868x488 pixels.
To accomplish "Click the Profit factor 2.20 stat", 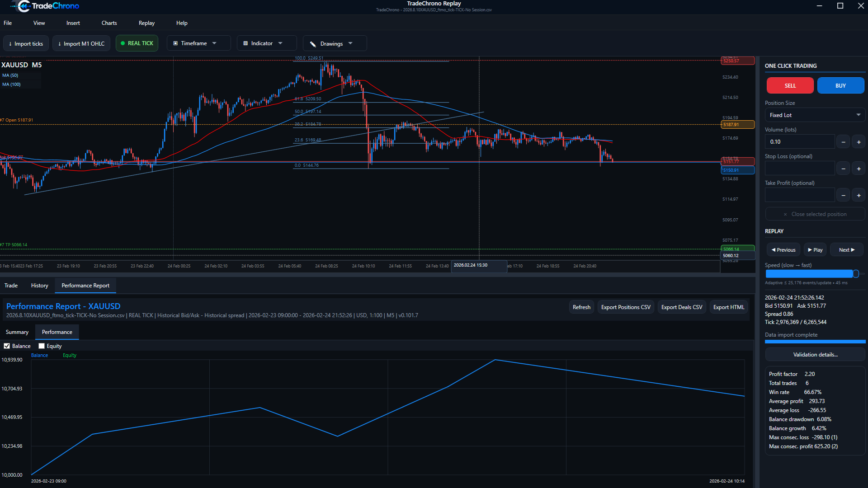I will coord(792,374).
